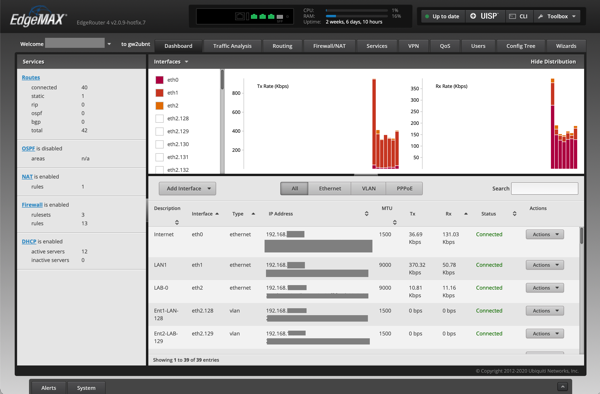Toggle the eth0 color swatch checkbox
This screenshot has width=600, height=394.
(x=160, y=80)
